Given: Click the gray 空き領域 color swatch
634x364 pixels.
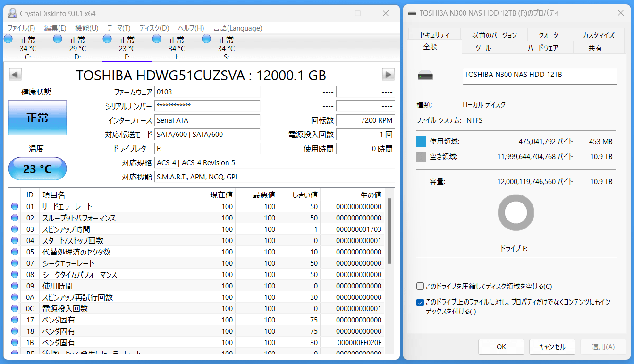Looking at the screenshot, I should coord(421,157).
